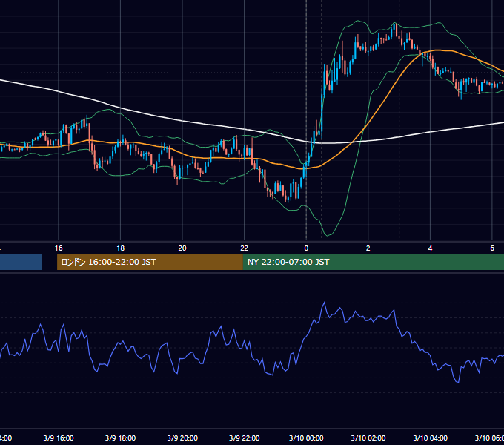Click the 3/10 00:00 date label
Image resolution: width=504 pixels, height=445 pixels.
click(306, 438)
